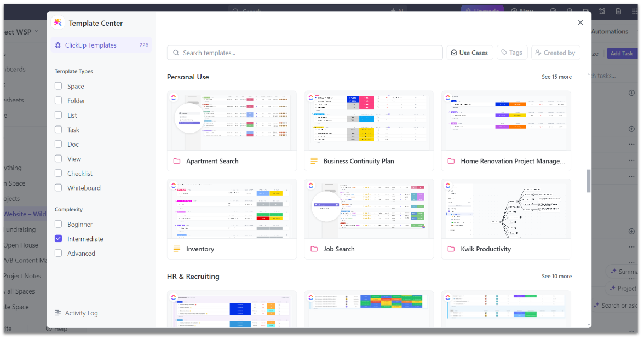The height and width of the screenshot is (339, 644).
Task: Open Automations tab in background window
Action: (x=610, y=32)
